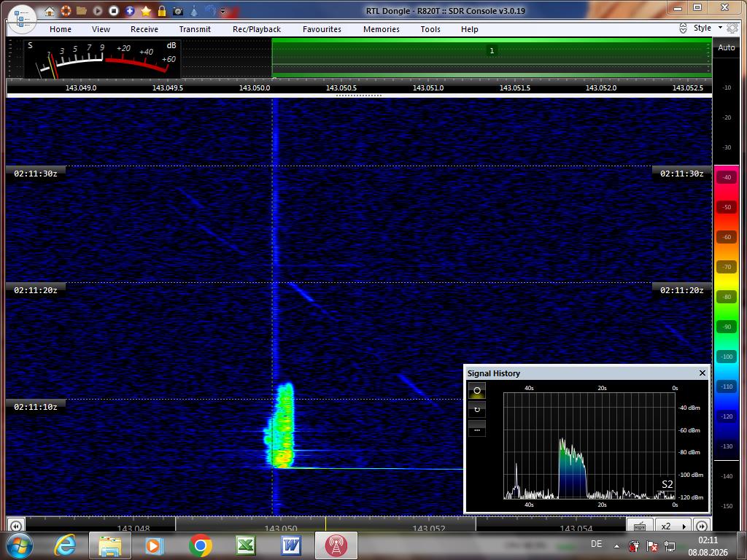Click the Auto button above the colour scale
The height and width of the screenshot is (560, 747).
[x=726, y=47]
